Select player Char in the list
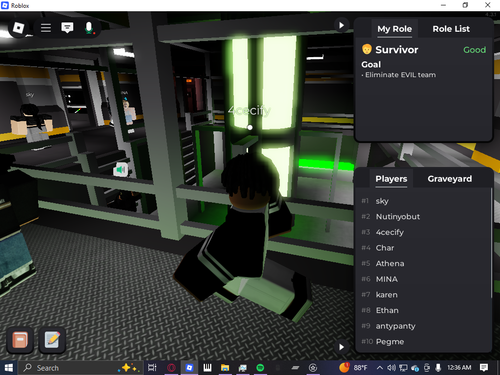 (423, 248)
